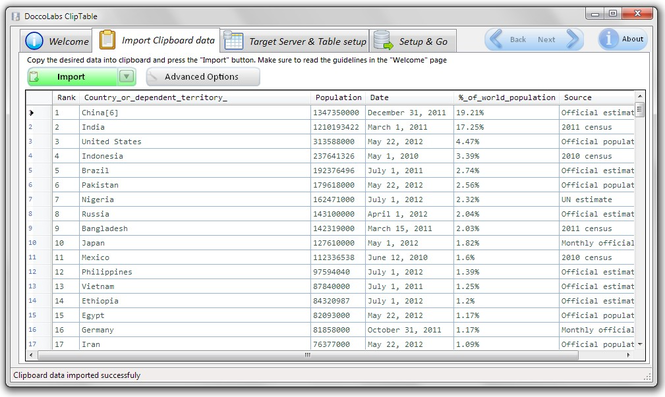This screenshot has height=397, width=665.
Task: Click the horizontal scrollbar right arrow
Action: [x=629, y=355]
